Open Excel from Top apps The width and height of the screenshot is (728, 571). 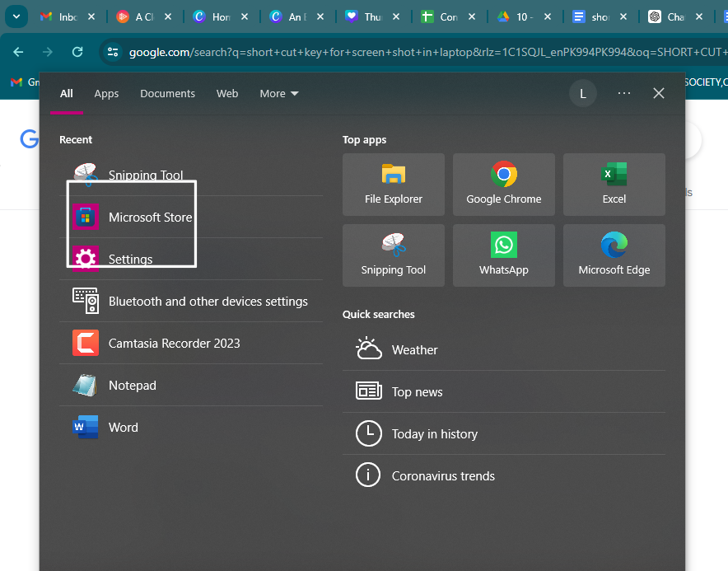coord(614,184)
